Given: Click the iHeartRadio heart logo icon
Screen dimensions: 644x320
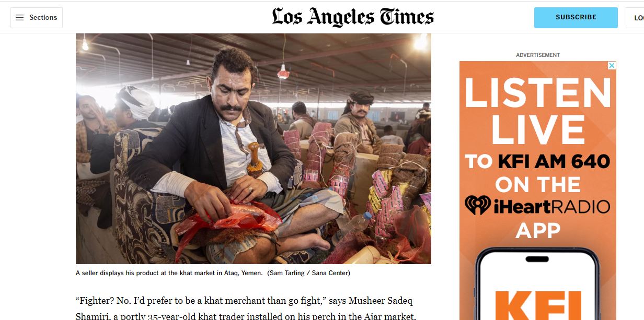Looking at the screenshot, I should coord(478,206).
